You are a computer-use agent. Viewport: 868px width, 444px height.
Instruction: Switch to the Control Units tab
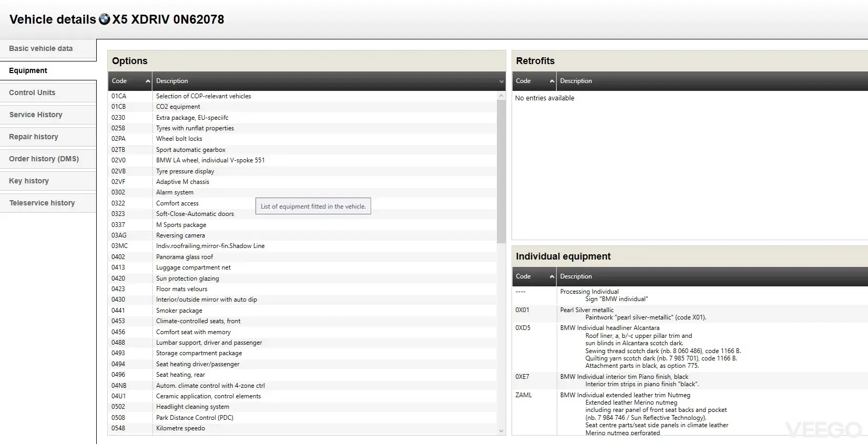click(x=48, y=92)
